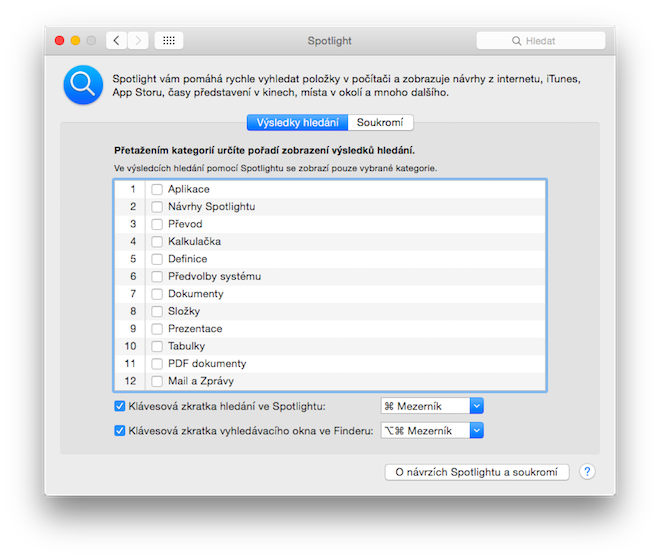Select the Prezentace row label
The height and width of the screenshot is (559, 660).
[x=195, y=329]
